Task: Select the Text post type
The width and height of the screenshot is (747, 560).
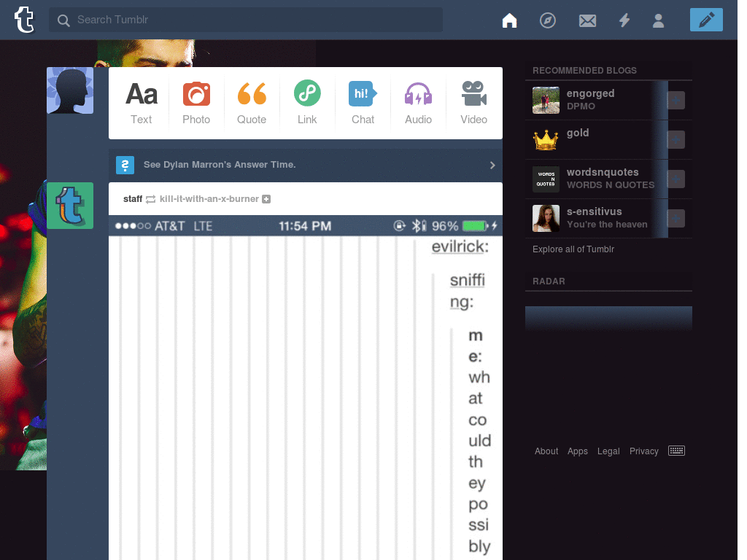Action: [142, 104]
